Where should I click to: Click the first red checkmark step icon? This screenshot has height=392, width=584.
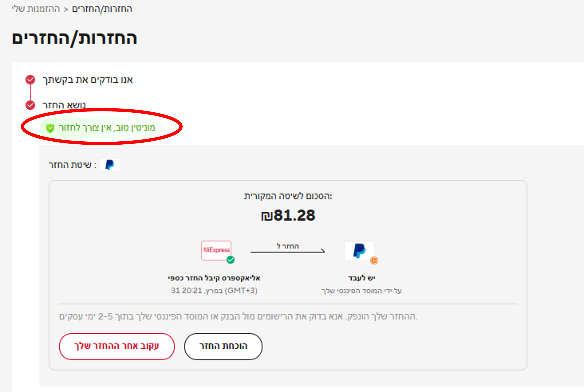tap(30, 80)
